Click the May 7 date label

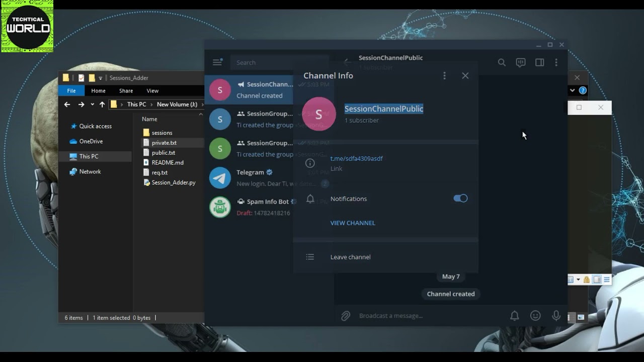coord(451,277)
